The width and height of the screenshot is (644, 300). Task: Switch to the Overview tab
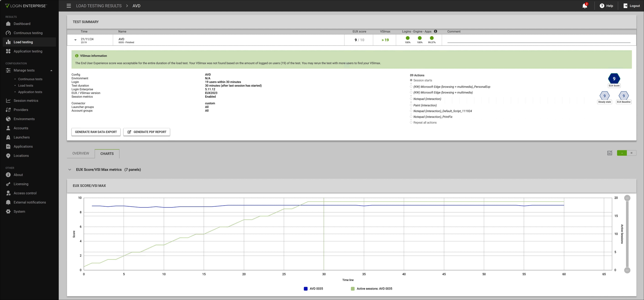click(81, 153)
